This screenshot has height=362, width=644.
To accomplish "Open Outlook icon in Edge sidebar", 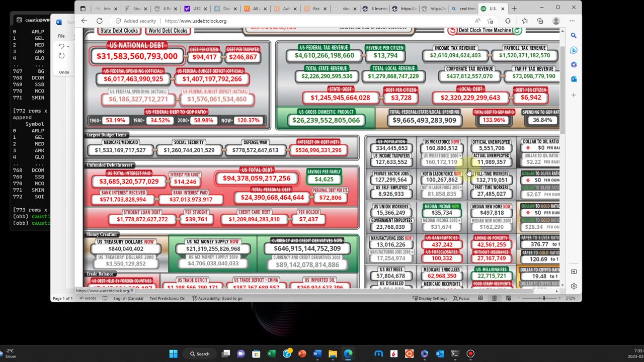I will [574, 79].
